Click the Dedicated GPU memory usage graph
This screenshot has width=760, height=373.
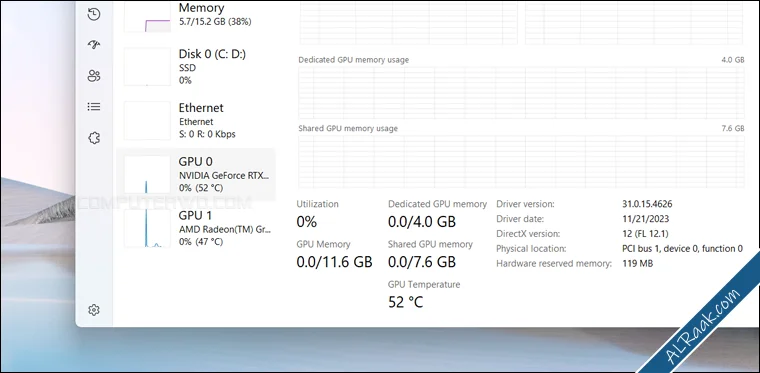pos(521,93)
